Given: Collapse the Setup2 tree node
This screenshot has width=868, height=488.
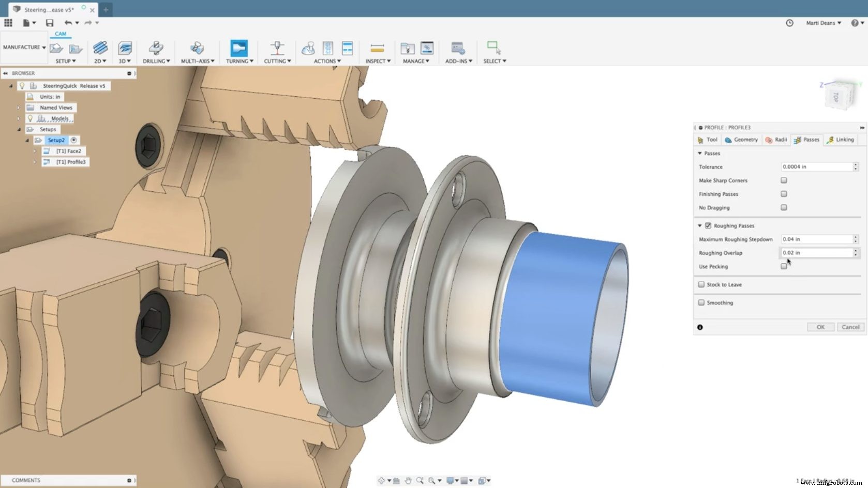Looking at the screenshot, I should [x=27, y=140].
